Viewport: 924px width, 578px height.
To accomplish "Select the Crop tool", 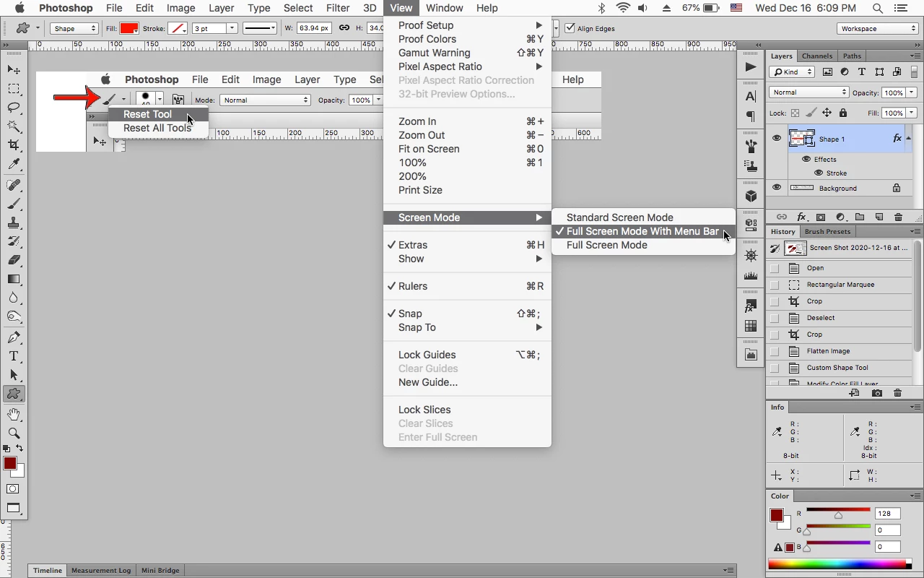I will coord(14,145).
